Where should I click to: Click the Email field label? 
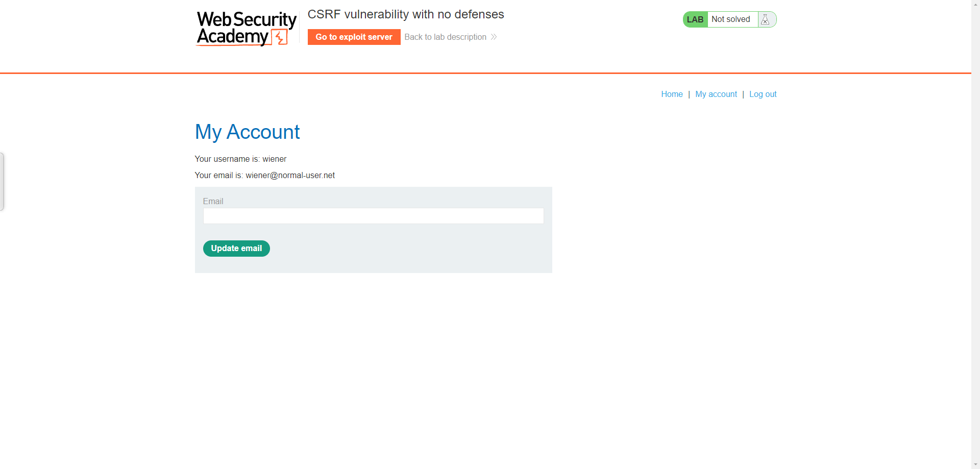[x=213, y=201]
